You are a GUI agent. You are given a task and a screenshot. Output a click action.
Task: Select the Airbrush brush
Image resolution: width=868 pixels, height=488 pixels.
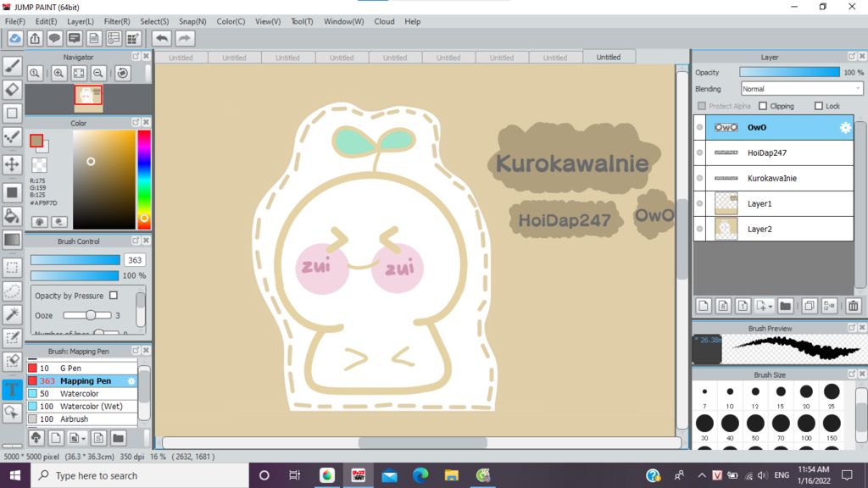pos(82,419)
